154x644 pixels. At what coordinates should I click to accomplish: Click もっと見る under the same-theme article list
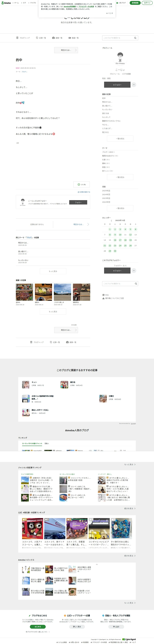53,271
